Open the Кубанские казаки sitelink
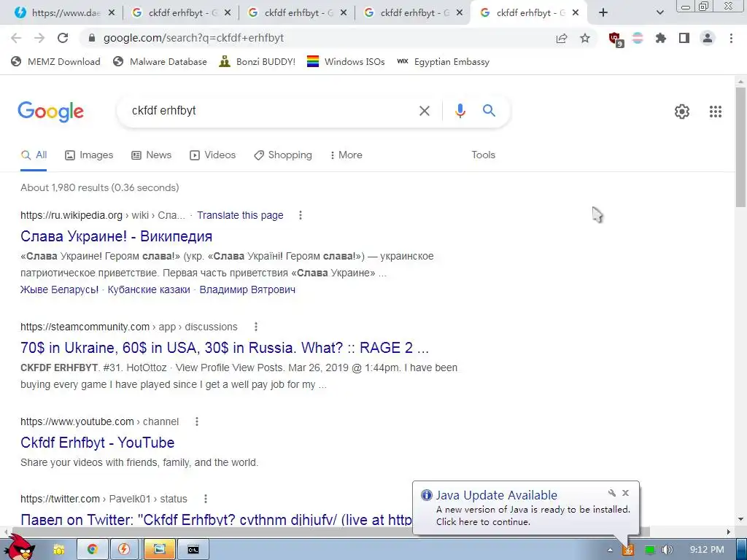The image size is (747, 560). click(149, 289)
